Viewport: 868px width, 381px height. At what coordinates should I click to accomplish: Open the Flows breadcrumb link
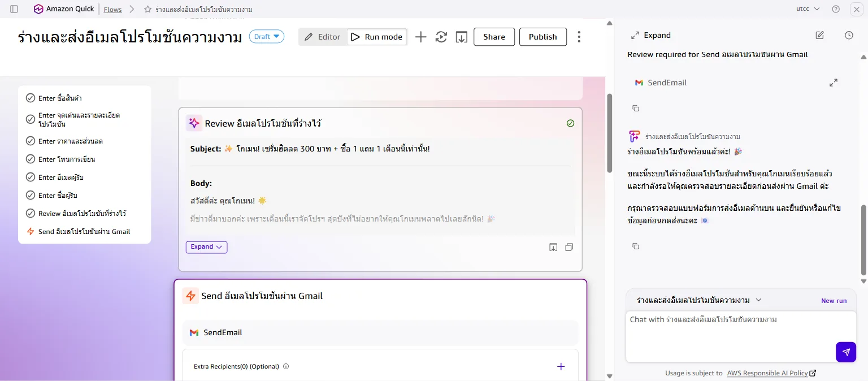pyautogui.click(x=113, y=10)
